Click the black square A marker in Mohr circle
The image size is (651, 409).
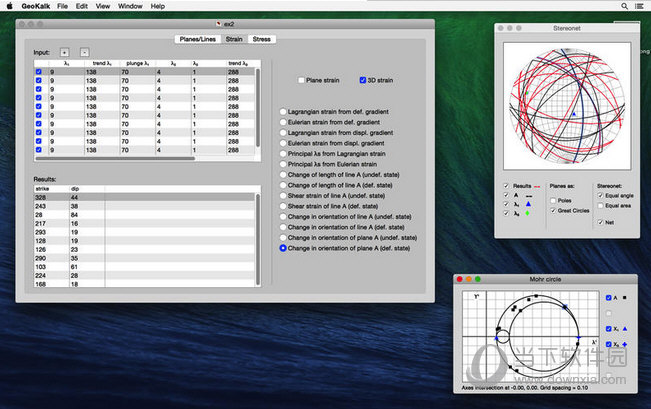point(624,298)
